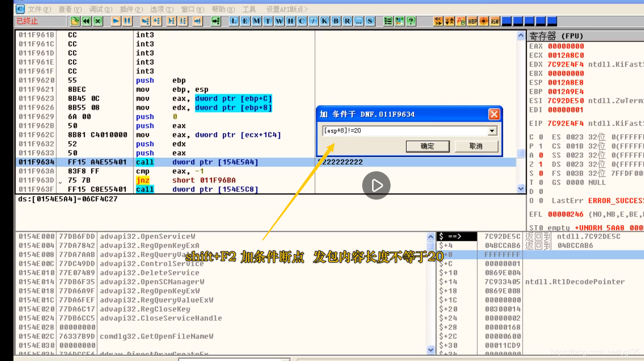The height and width of the screenshot is (361, 644).
Task: Show the Memory map with the M button
Action: (x=256, y=21)
